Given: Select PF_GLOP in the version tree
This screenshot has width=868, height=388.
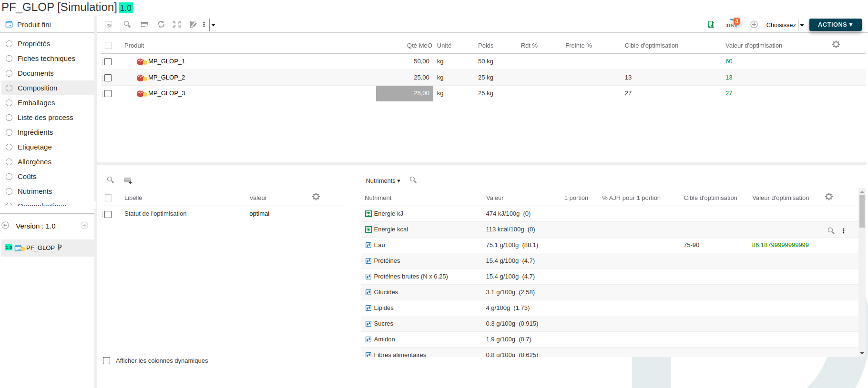Looking at the screenshot, I should tap(40, 248).
